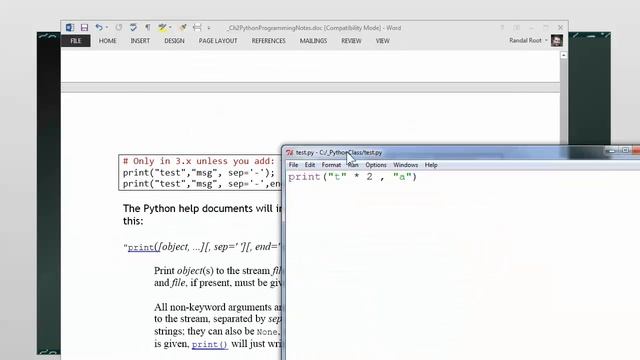Open the Undo history dropdown arrow
This screenshot has width=640, height=360.
coord(107,28)
